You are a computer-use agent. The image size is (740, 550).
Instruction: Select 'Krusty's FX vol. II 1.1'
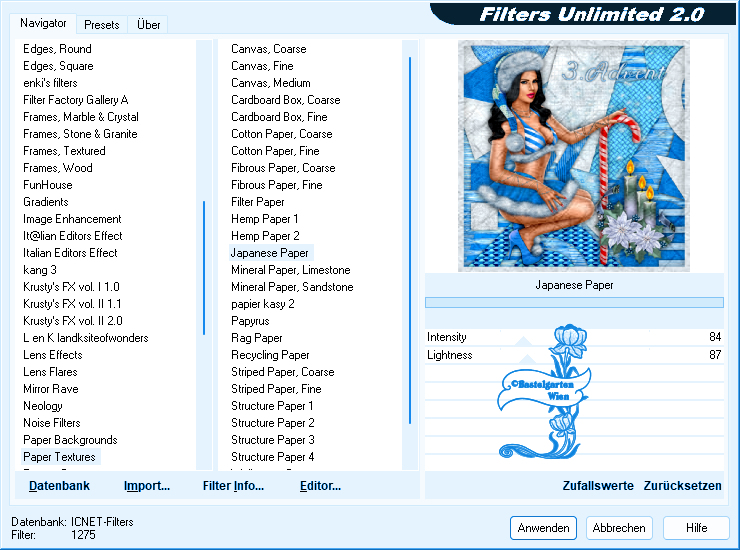[72, 304]
